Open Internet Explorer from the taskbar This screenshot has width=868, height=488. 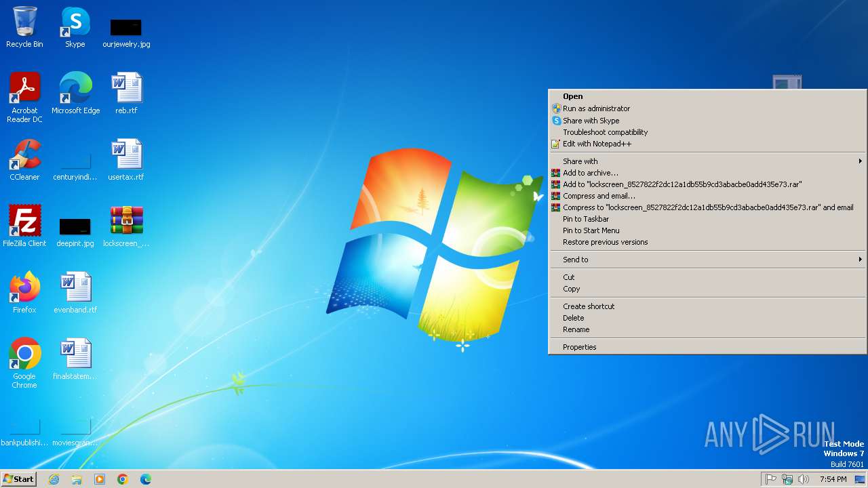[x=54, y=479]
